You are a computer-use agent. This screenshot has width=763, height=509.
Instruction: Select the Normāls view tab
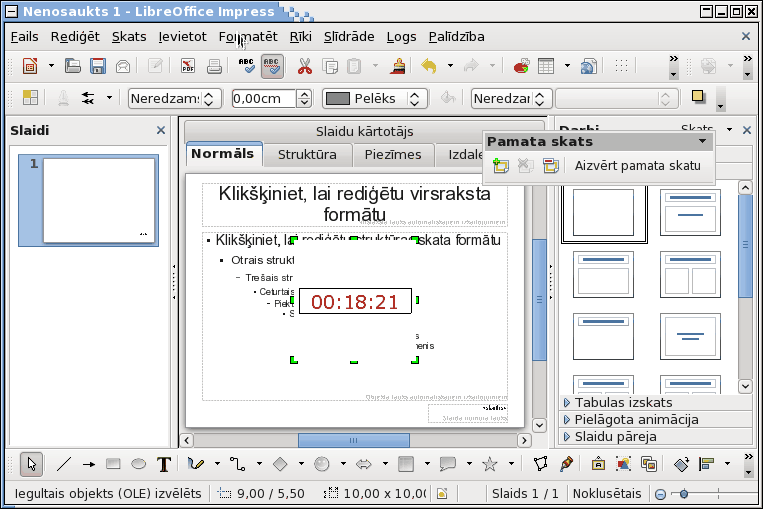tap(223, 154)
